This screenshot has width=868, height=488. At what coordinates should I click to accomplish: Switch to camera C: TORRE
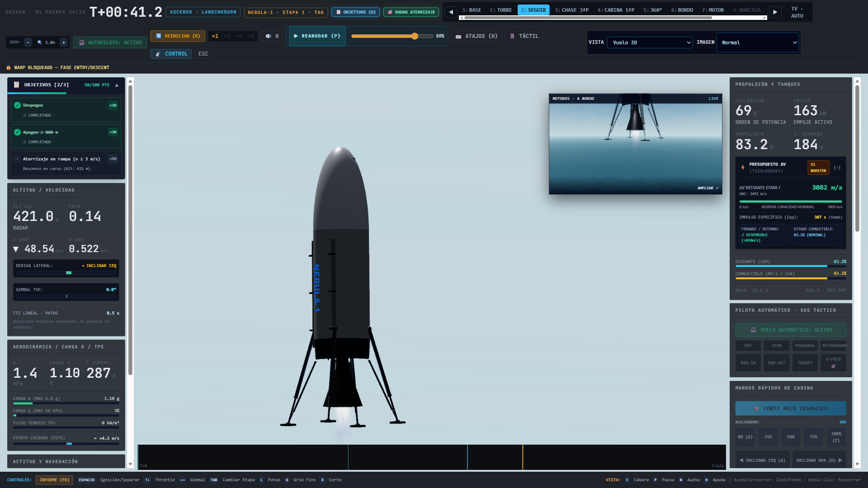(501, 10)
